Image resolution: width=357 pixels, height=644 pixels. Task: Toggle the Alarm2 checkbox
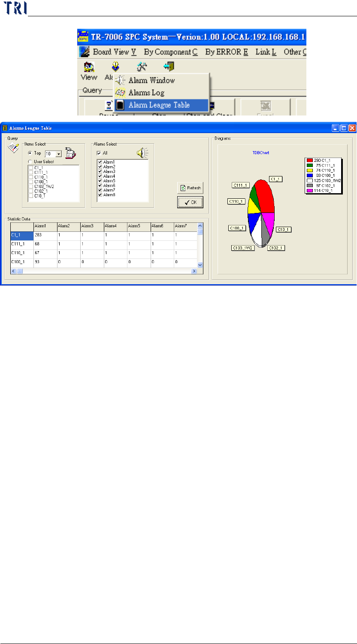tap(100, 167)
